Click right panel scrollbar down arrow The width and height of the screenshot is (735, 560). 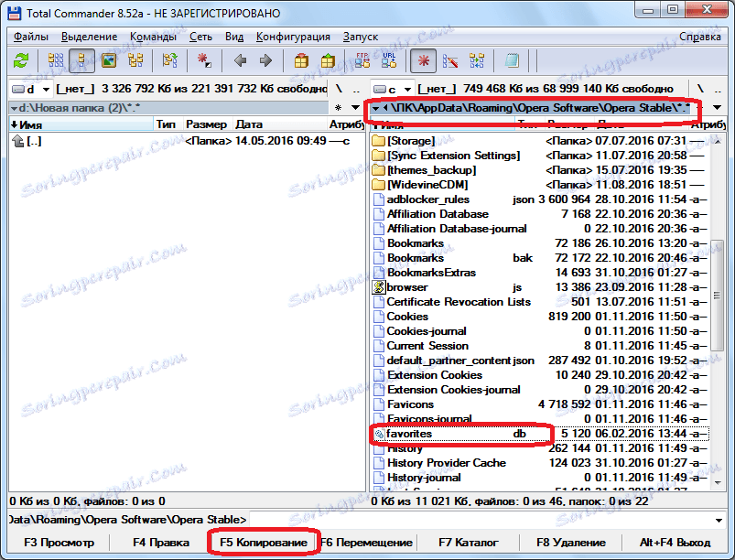(718, 482)
